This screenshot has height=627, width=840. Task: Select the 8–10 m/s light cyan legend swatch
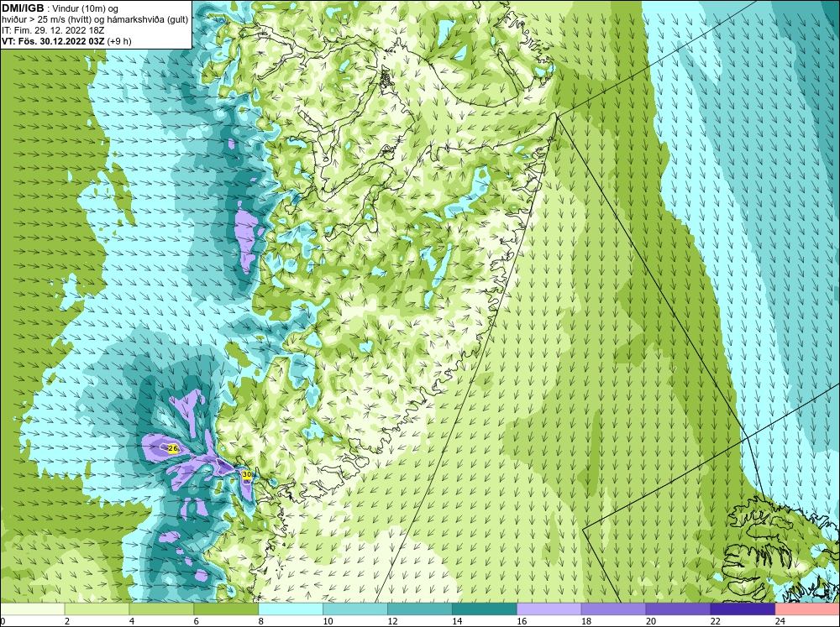pyautogui.click(x=291, y=609)
